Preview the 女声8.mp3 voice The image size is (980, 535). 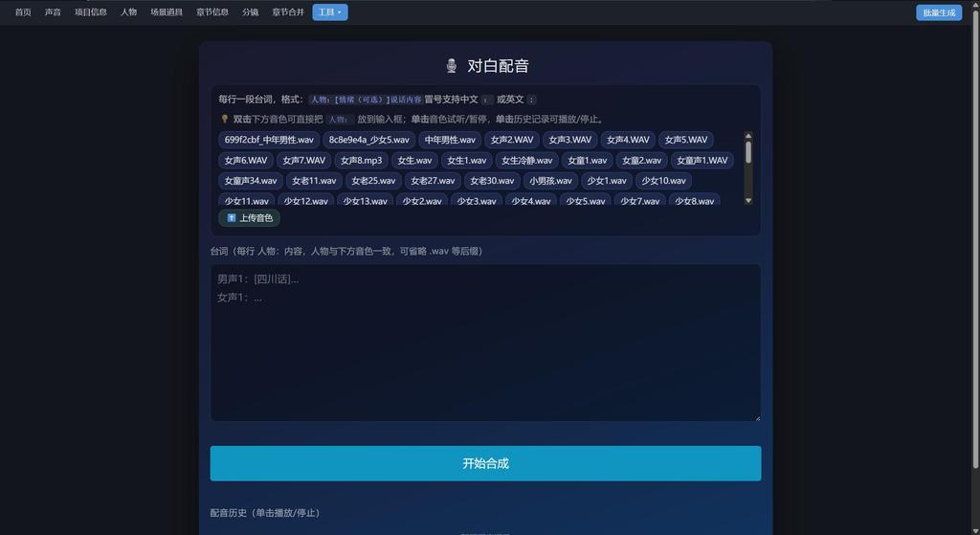(x=361, y=161)
